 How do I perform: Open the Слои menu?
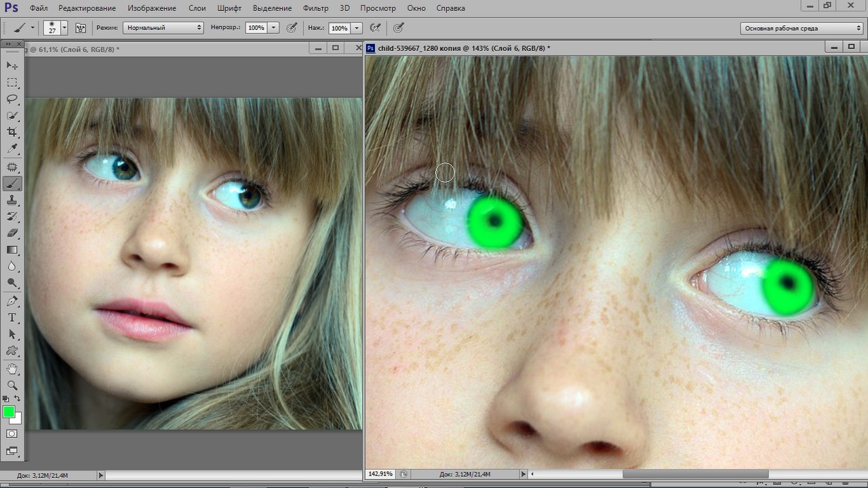[197, 8]
